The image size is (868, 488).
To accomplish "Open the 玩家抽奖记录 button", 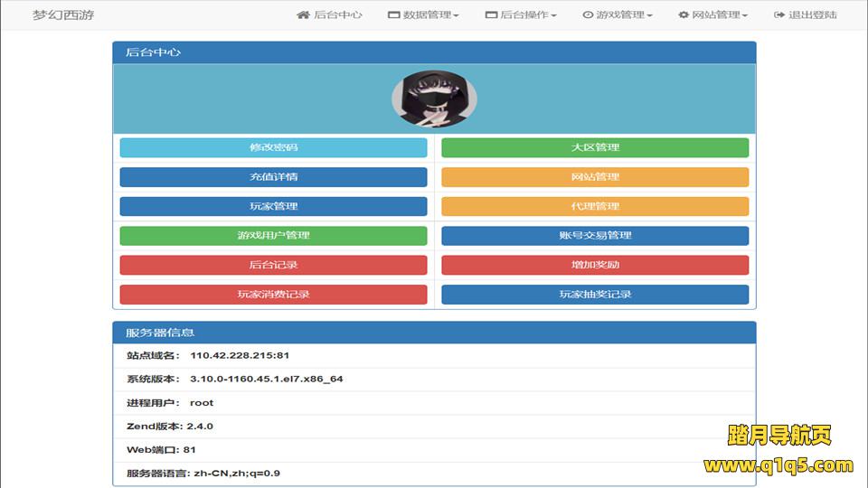I will pyautogui.click(x=595, y=295).
